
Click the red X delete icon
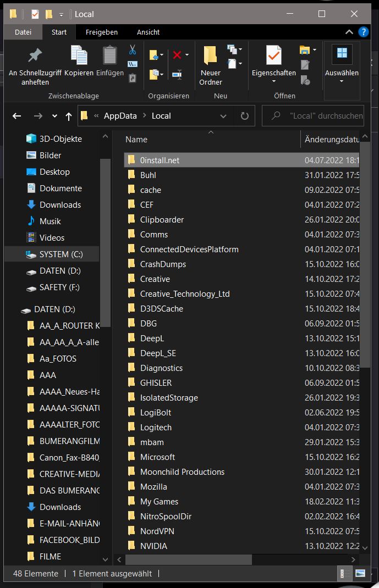coord(177,55)
